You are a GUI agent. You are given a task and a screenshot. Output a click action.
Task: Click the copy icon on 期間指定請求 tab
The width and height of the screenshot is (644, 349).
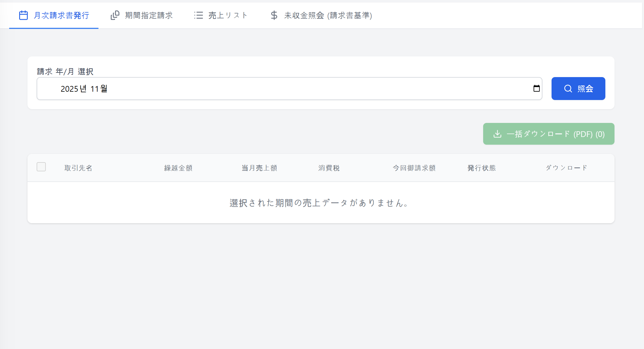[115, 15]
